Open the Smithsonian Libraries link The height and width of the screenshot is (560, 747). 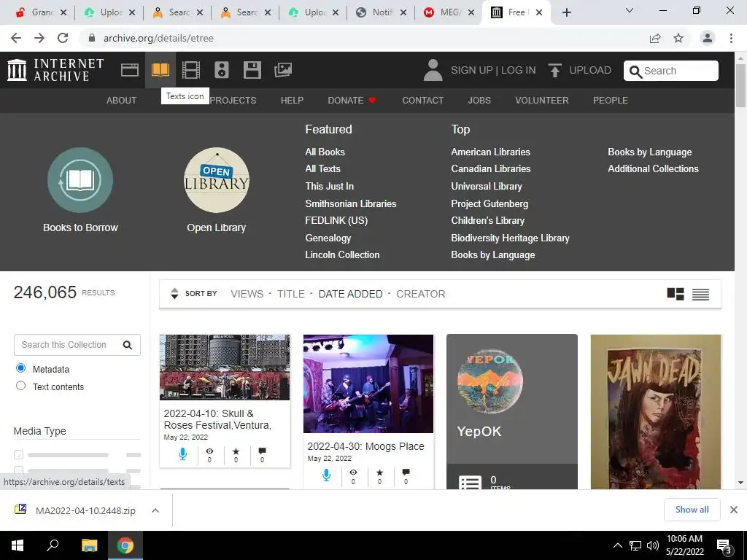[x=351, y=204]
